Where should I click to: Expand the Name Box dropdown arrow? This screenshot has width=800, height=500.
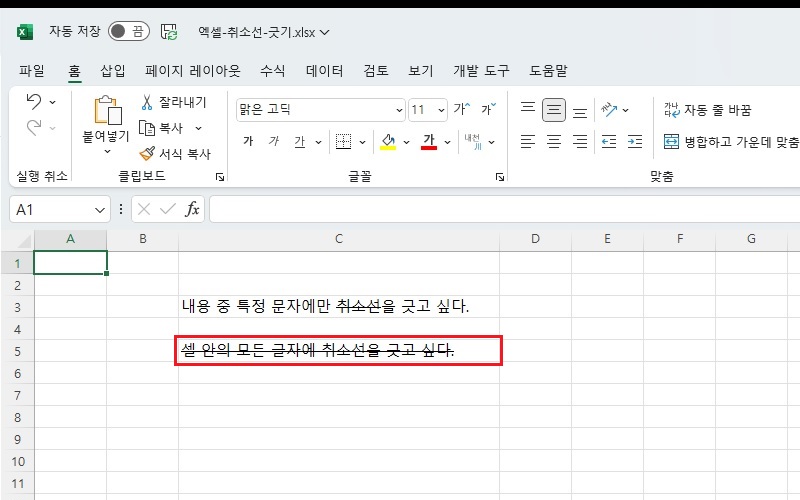click(x=100, y=210)
